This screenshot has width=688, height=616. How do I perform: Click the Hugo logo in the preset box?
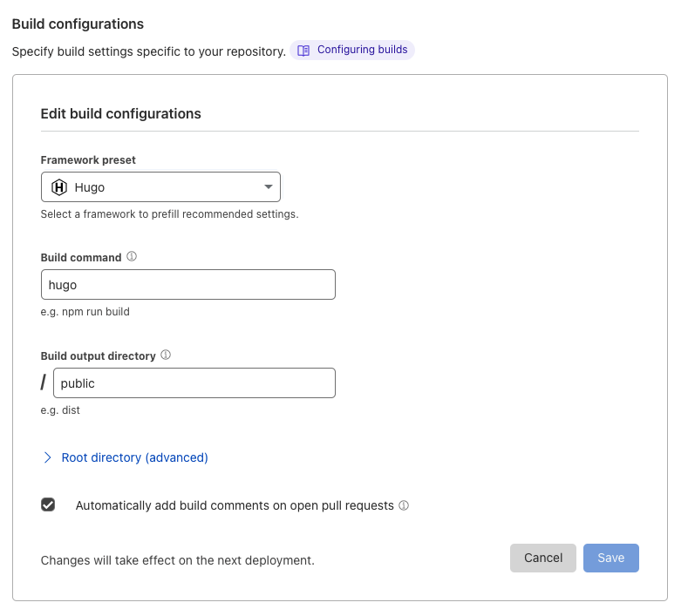(x=59, y=187)
